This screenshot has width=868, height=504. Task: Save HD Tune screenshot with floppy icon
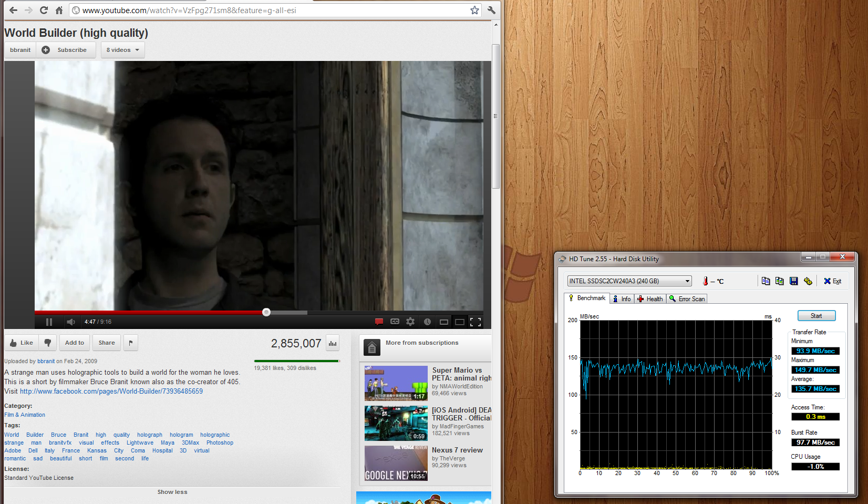[x=793, y=281]
